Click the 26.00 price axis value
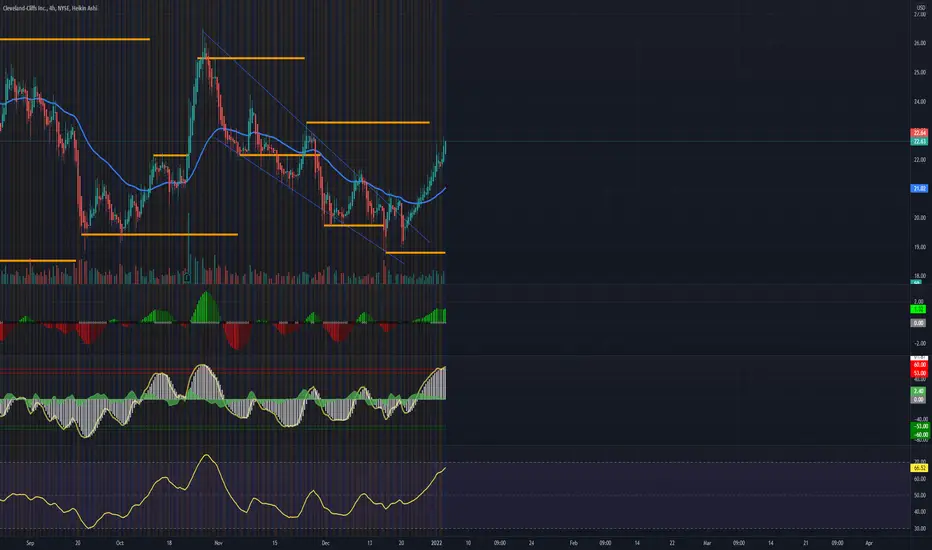This screenshot has height=550, width=932. (920, 43)
